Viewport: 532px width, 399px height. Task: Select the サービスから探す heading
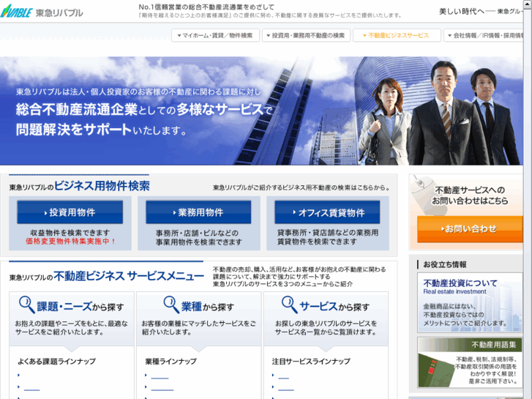tap(334, 307)
